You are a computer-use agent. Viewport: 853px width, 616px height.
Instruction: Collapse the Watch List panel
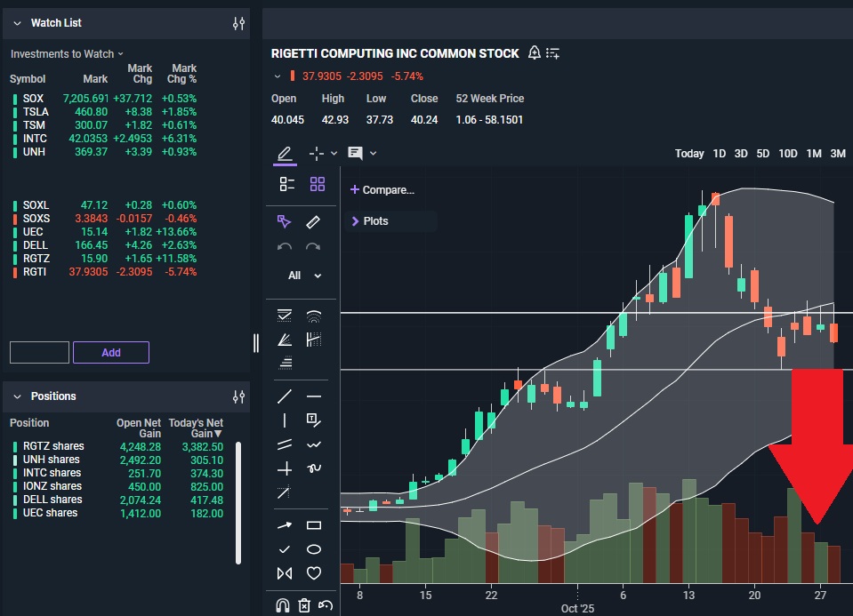[x=18, y=23]
